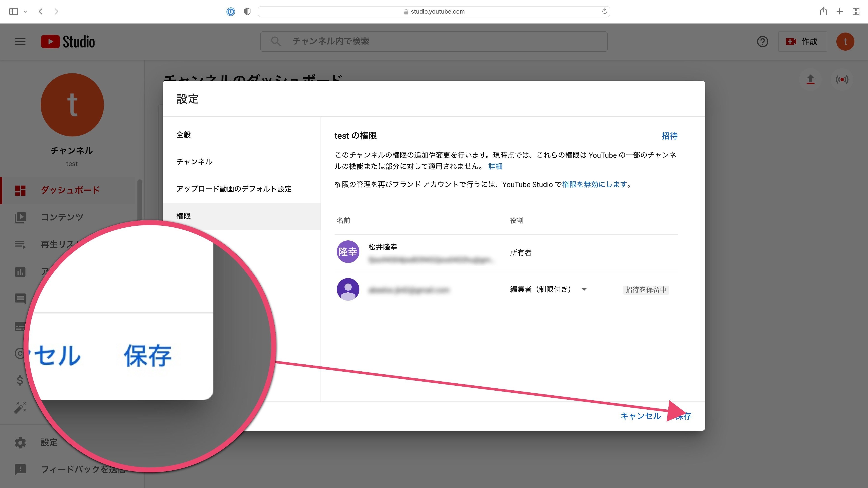
Task: Click the go live broadcast icon
Action: tap(842, 80)
